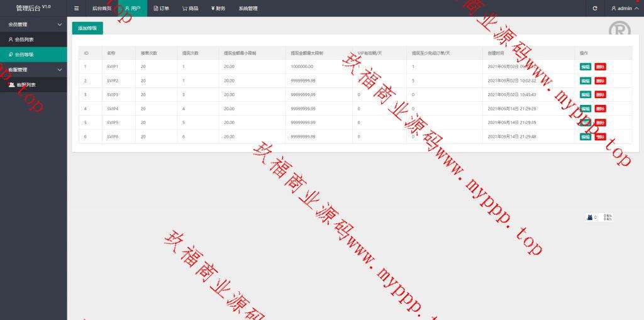Image resolution: width=644 pixels, height=320 pixels.
Task: Select 系统管理 in the top navigation
Action: click(x=248, y=9)
